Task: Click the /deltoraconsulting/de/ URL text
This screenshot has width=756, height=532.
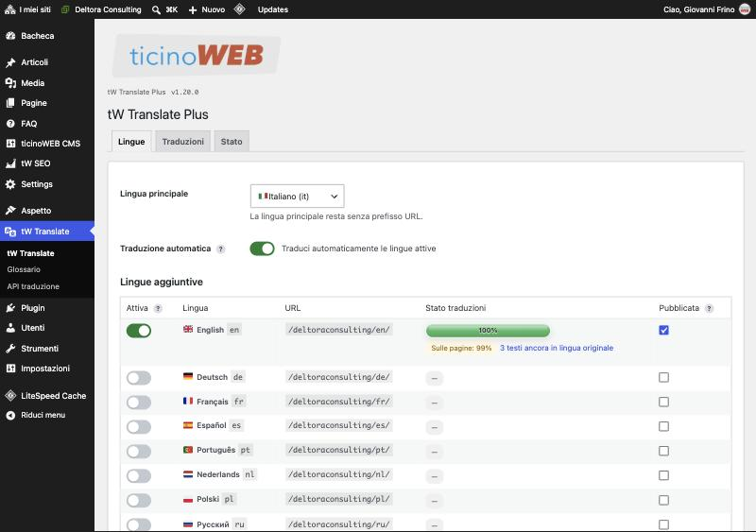Action: coord(339,377)
